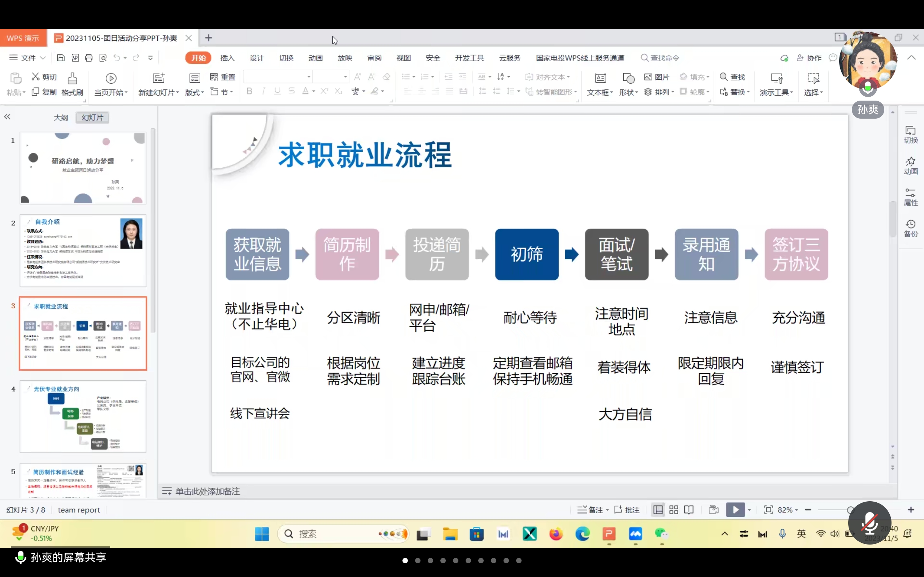Switch to normal view button in status bar
The width and height of the screenshot is (924, 577).
click(658, 510)
